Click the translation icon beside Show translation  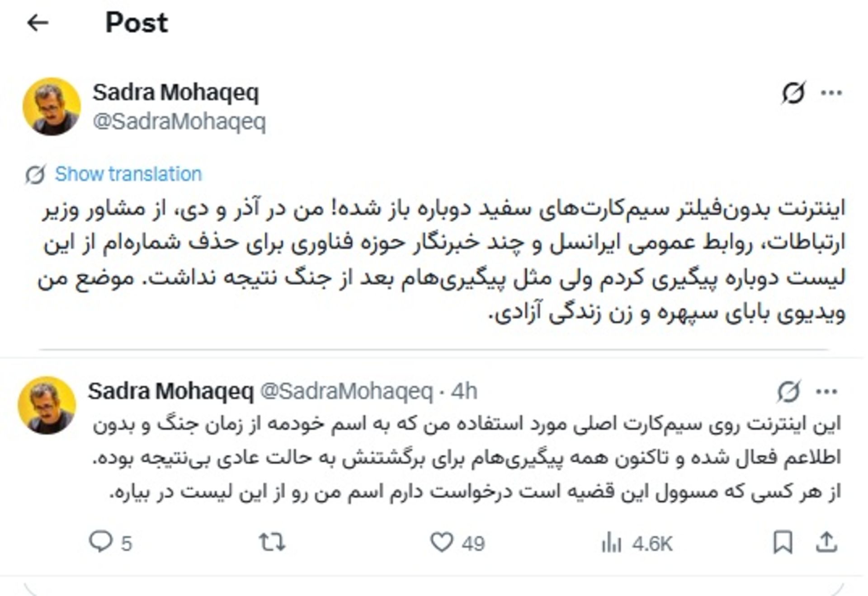pos(35,174)
